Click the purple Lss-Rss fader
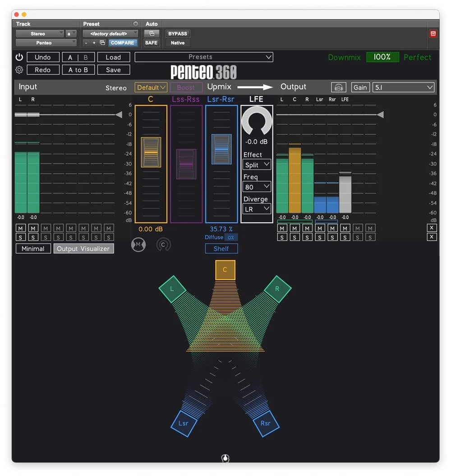This screenshot has height=476, width=451. tap(186, 164)
